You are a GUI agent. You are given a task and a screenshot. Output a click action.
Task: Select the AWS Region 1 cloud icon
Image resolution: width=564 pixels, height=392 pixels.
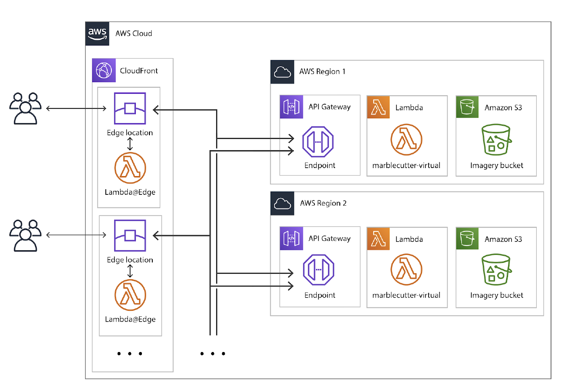282,71
